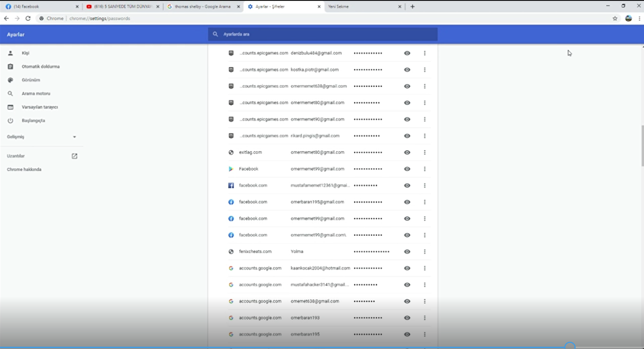Open Otomatik doldurma in the sidebar
This screenshot has height=349, width=644.
41,67
